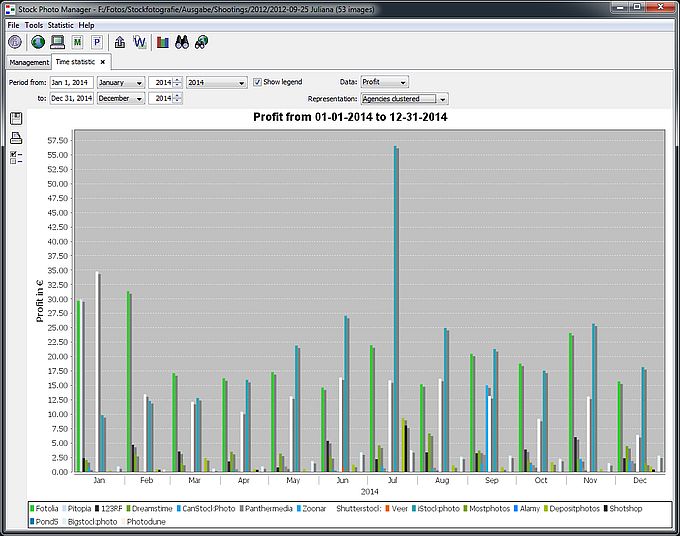
Task: Click the green 'M' toolbar icon
Action: pos(78,42)
